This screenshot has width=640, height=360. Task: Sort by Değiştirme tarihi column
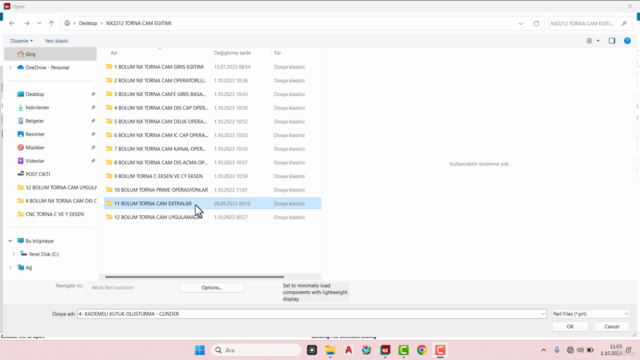point(232,53)
